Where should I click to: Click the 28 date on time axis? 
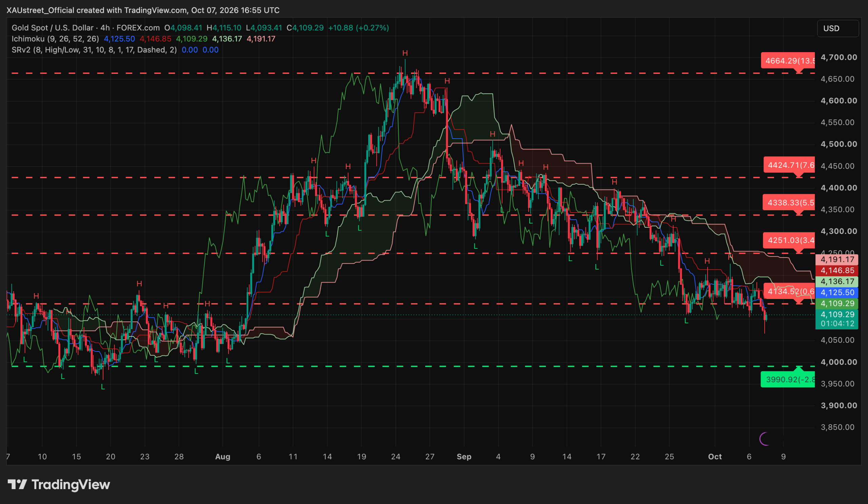click(179, 457)
